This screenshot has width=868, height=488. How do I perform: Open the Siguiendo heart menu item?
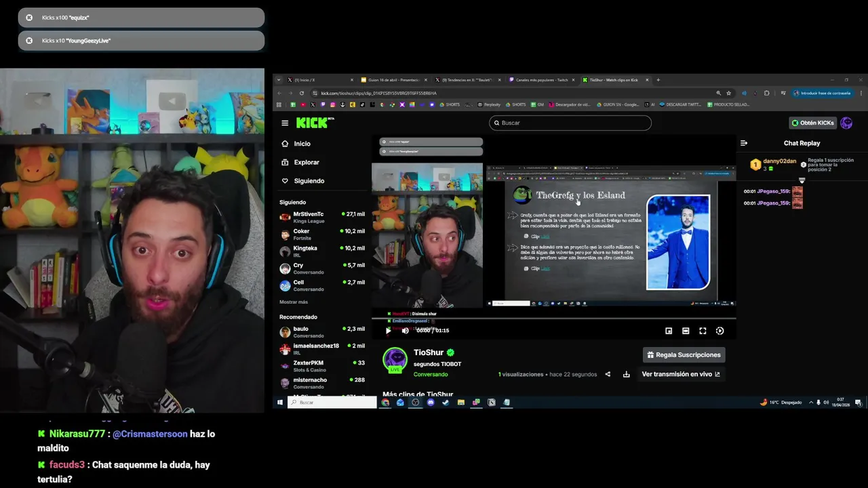pos(302,181)
